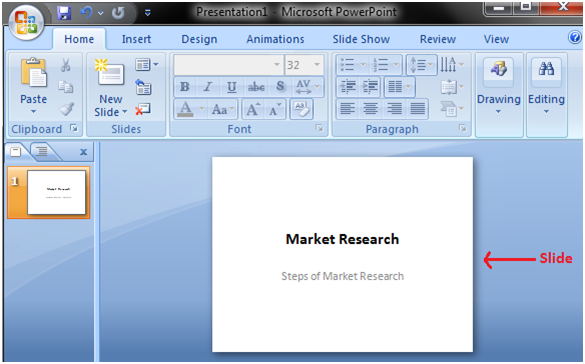This screenshot has height=364, width=585.
Task: Click the Paste clipboard icon
Action: point(34,73)
